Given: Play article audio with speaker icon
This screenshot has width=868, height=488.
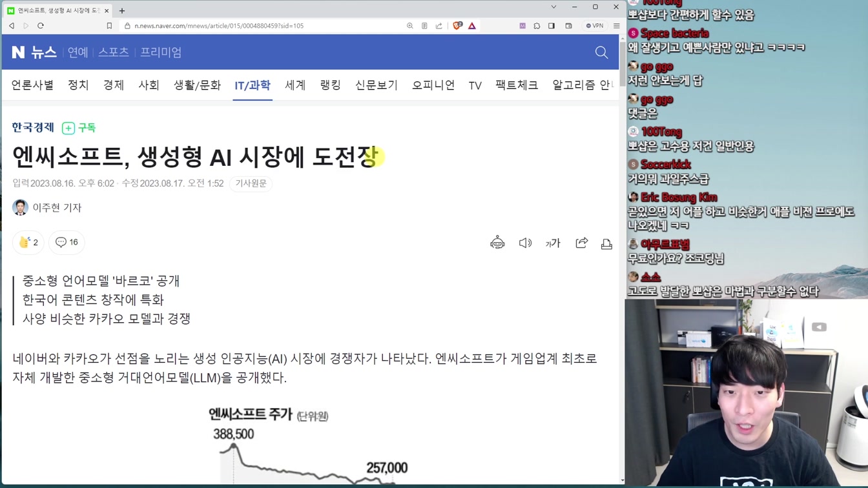Looking at the screenshot, I should (525, 243).
